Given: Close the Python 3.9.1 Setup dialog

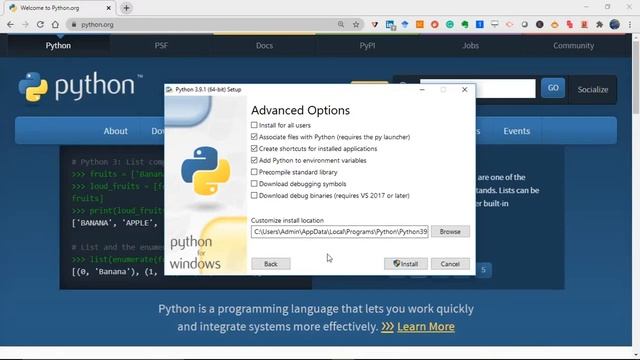Looking at the screenshot, I should (x=464, y=89).
